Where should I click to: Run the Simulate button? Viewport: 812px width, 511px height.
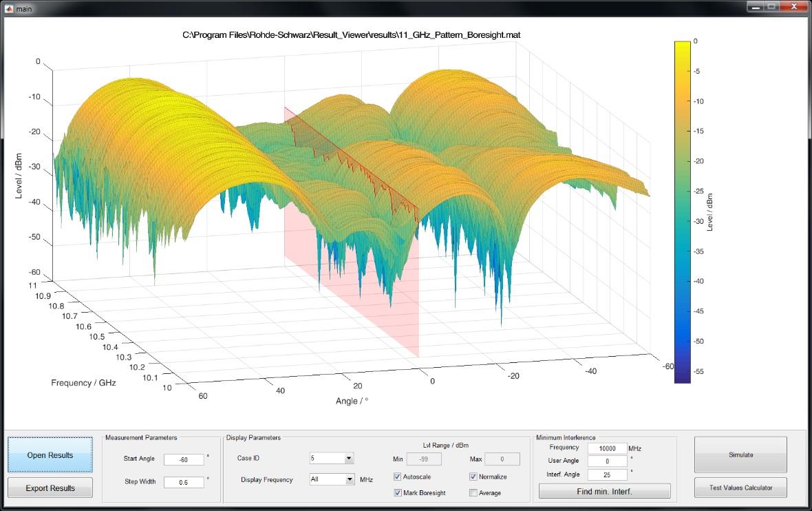point(740,455)
